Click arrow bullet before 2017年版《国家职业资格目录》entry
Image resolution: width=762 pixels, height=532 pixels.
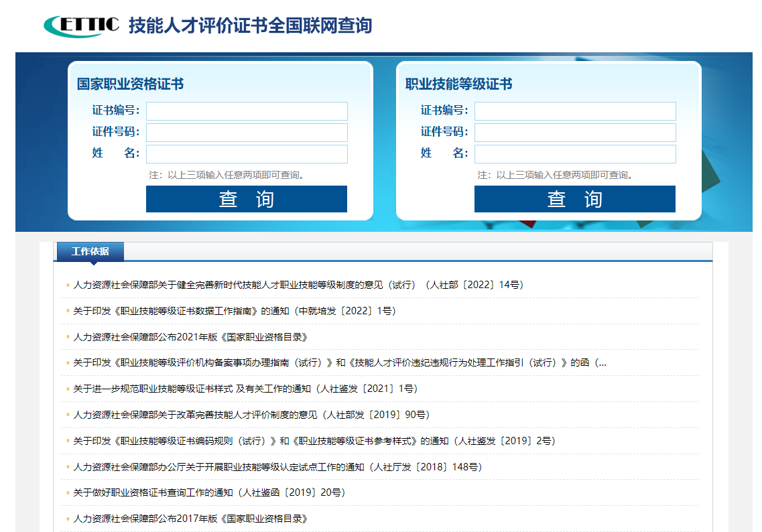pos(67,519)
